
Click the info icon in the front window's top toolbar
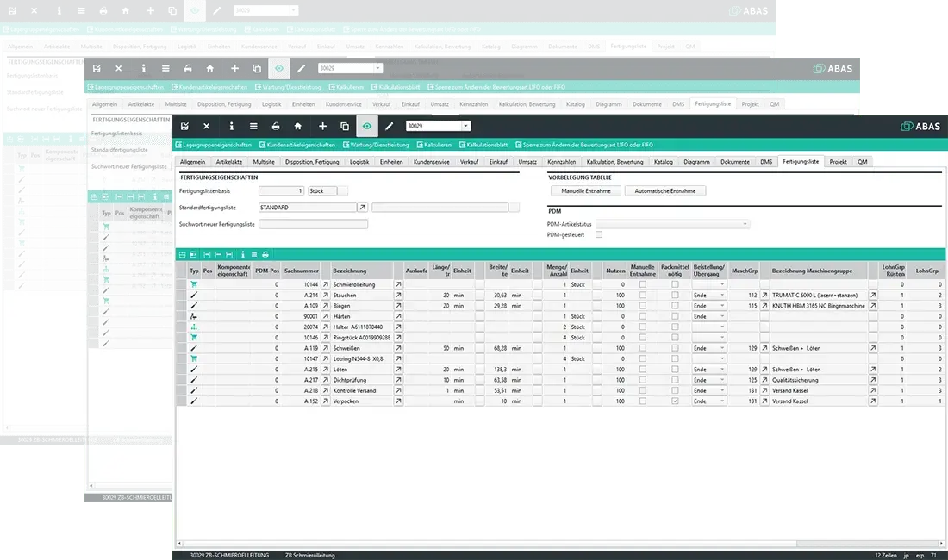click(x=230, y=126)
